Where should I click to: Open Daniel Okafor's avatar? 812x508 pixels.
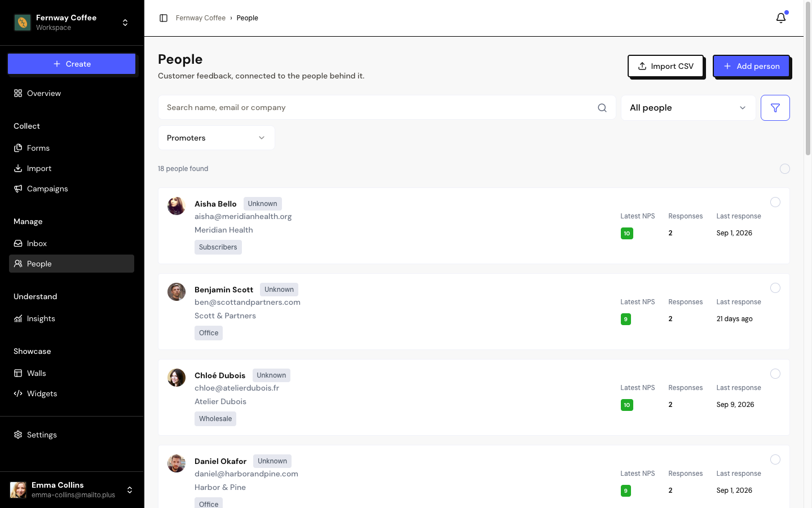[176, 463]
